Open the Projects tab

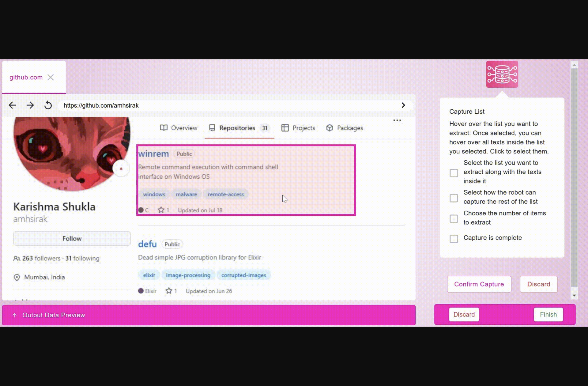(298, 128)
